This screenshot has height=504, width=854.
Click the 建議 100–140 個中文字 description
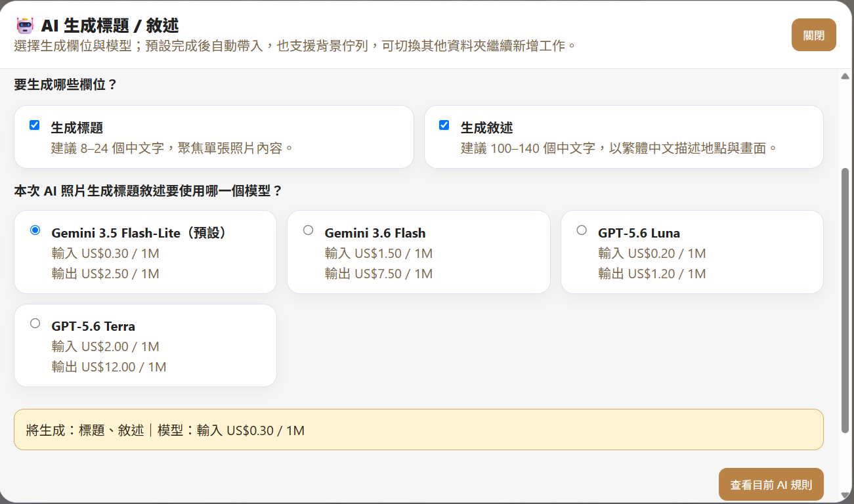coord(619,148)
